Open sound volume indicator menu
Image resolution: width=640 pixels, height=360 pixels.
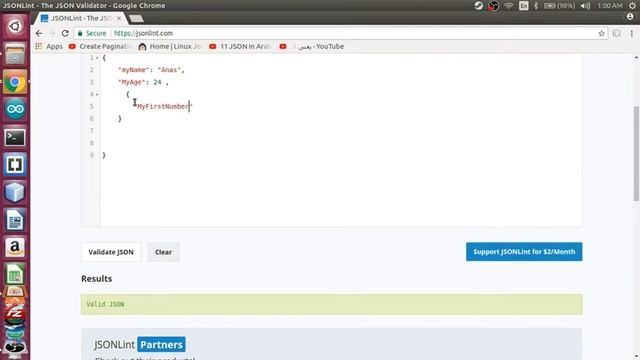point(585,6)
